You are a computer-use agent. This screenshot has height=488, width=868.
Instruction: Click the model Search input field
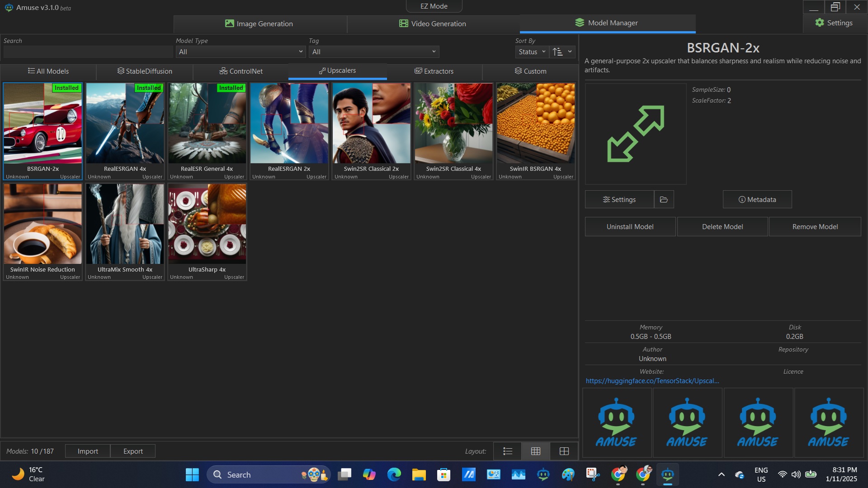click(x=88, y=52)
